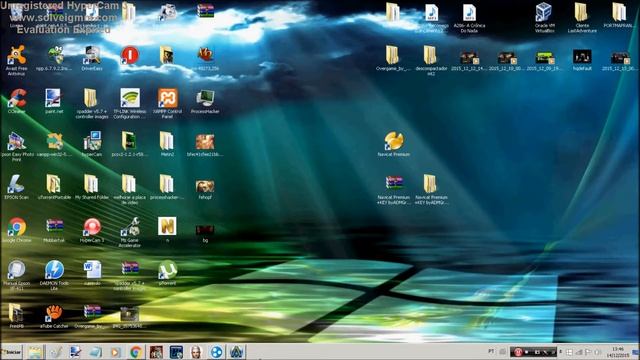Select the Word document icon on desktop
640x360 pixels.
point(92,273)
